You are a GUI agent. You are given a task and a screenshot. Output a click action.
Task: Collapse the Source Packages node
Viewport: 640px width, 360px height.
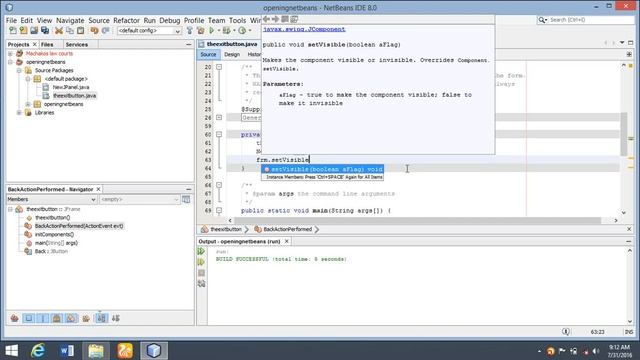click(x=19, y=71)
